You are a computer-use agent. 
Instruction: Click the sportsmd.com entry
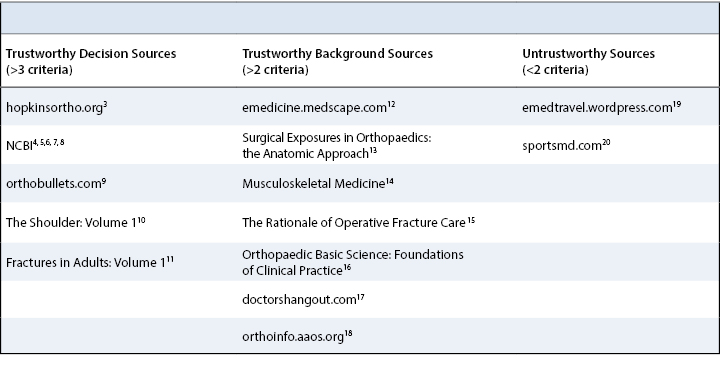566,145
